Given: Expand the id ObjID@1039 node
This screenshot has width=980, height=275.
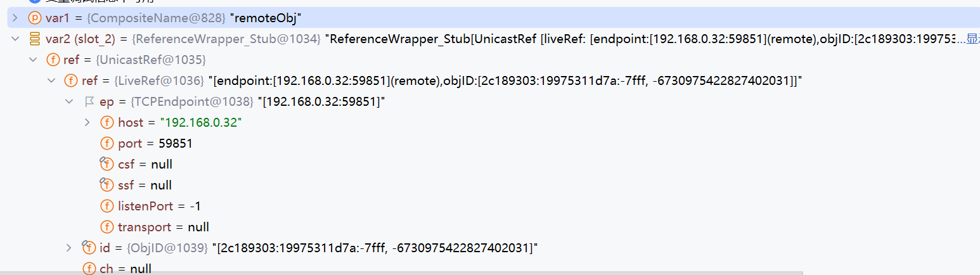Looking at the screenshot, I should (69, 248).
